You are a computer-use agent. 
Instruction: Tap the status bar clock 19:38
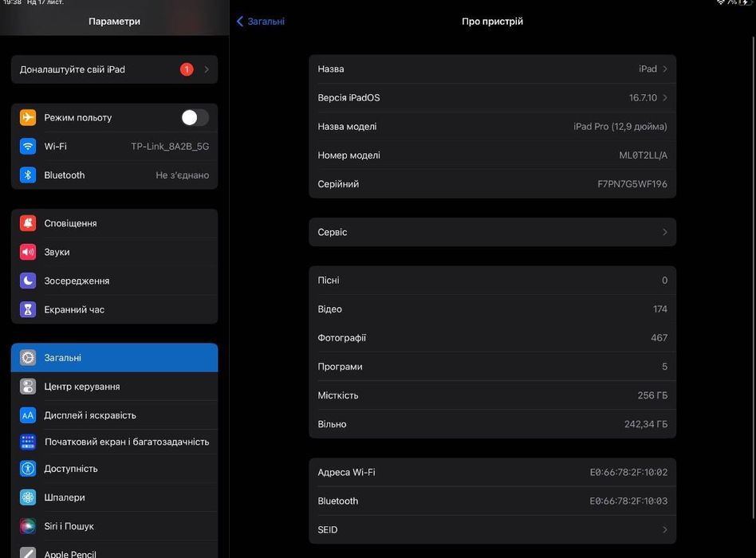click(13, 2)
